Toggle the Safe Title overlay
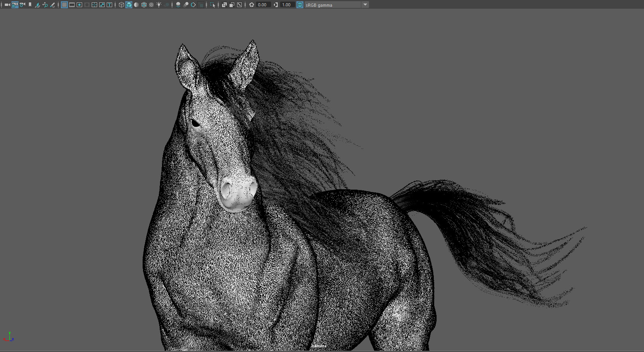The height and width of the screenshot is (352, 644). (x=109, y=5)
